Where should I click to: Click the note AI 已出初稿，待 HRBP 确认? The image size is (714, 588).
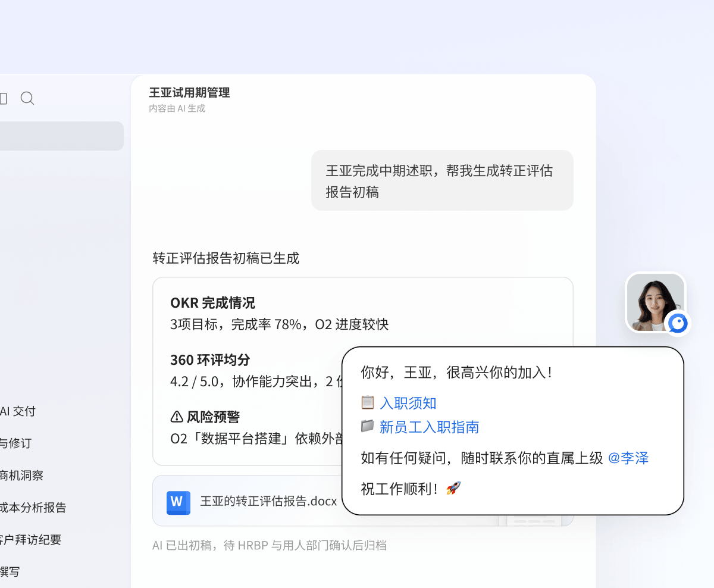tap(270, 545)
